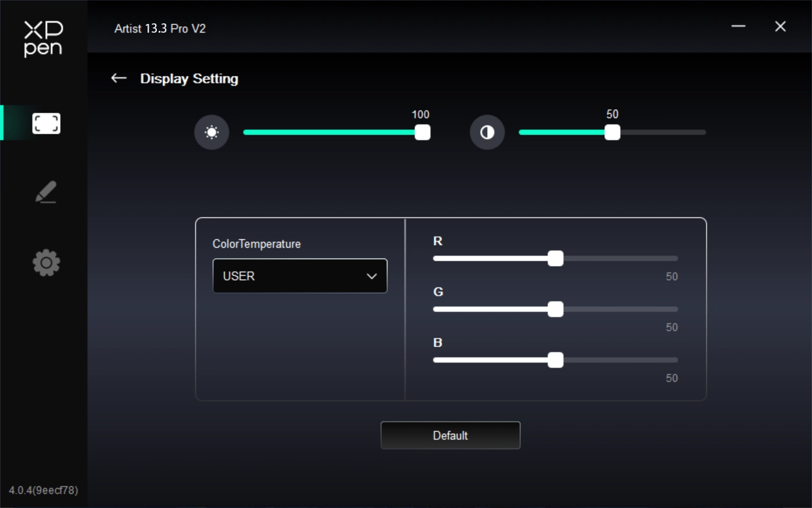This screenshot has width=812, height=508.
Task: Click the version number 4.0.4 text
Action: click(x=43, y=490)
